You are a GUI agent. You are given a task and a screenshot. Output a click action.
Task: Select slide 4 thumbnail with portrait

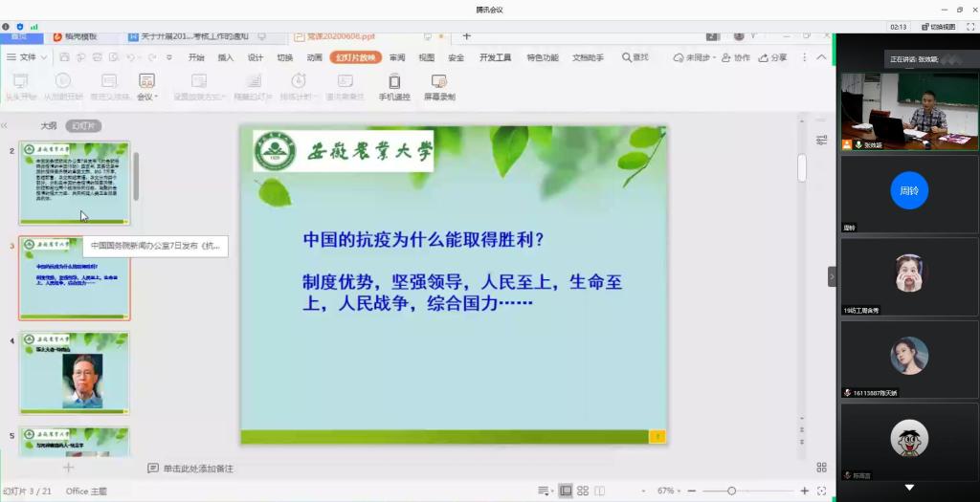point(75,373)
